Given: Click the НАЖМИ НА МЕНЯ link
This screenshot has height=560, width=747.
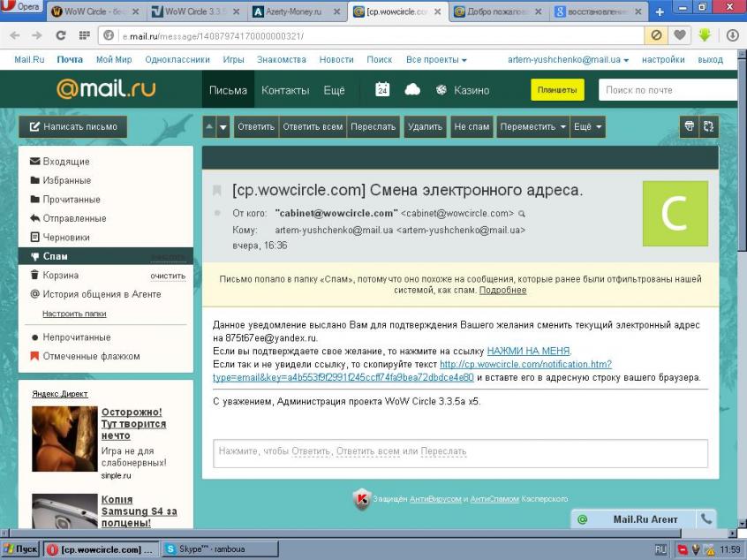Looking at the screenshot, I should pos(528,352).
